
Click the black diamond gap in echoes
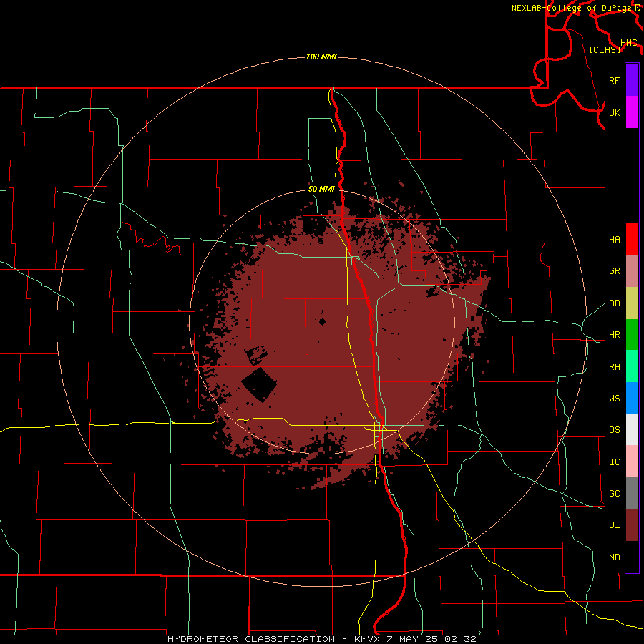(259, 384)
